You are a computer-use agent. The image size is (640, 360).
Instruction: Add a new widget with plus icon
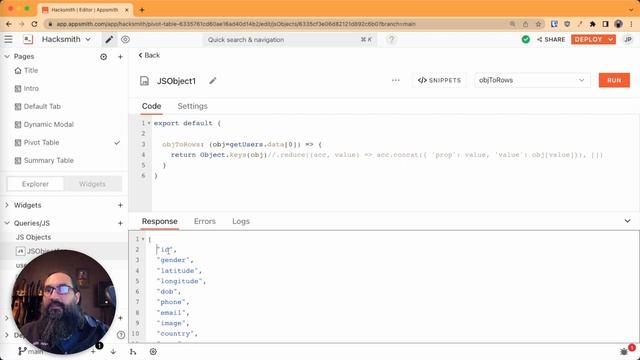120,205
